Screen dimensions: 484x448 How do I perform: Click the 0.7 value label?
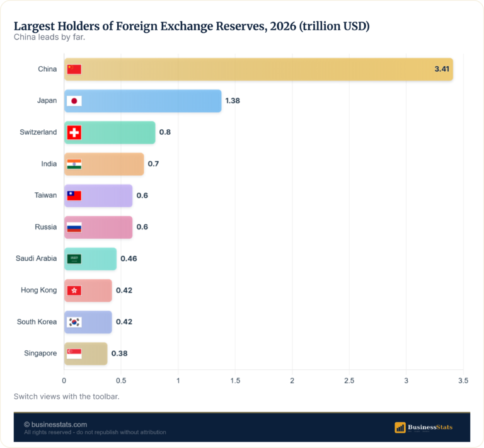[x=153, y=164]
